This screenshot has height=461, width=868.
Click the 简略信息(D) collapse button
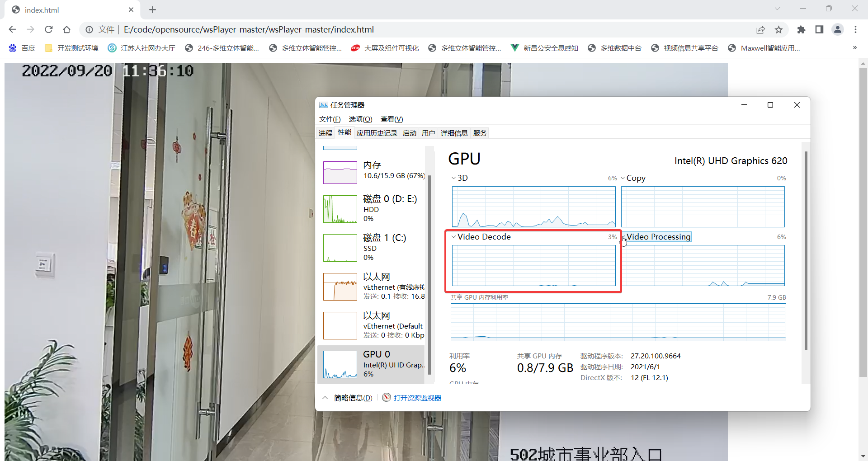(x=347, y=397)
